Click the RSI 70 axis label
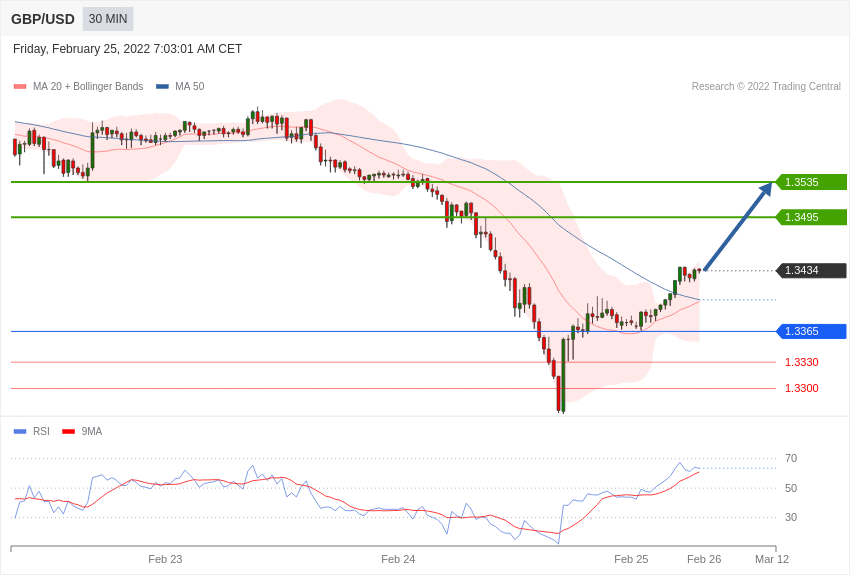 point(791,458)
